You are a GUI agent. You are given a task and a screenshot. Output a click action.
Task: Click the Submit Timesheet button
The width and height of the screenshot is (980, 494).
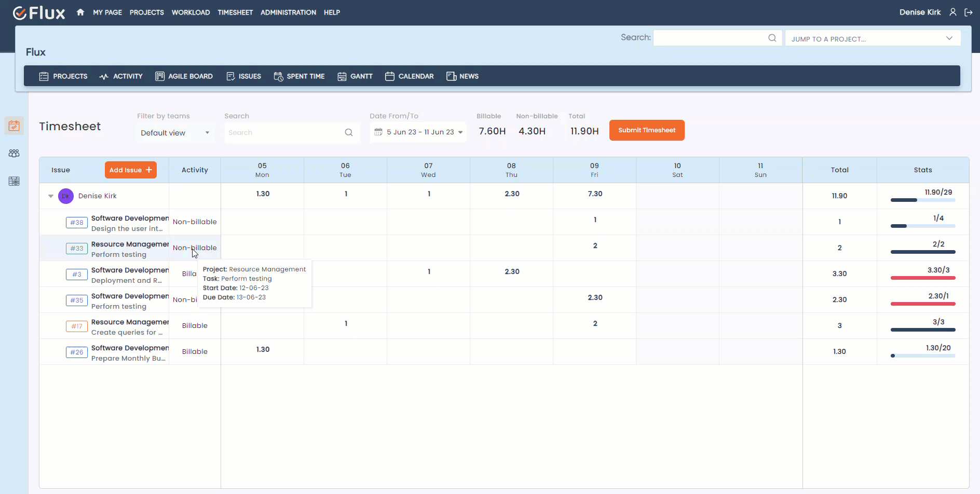coord(646,130)
